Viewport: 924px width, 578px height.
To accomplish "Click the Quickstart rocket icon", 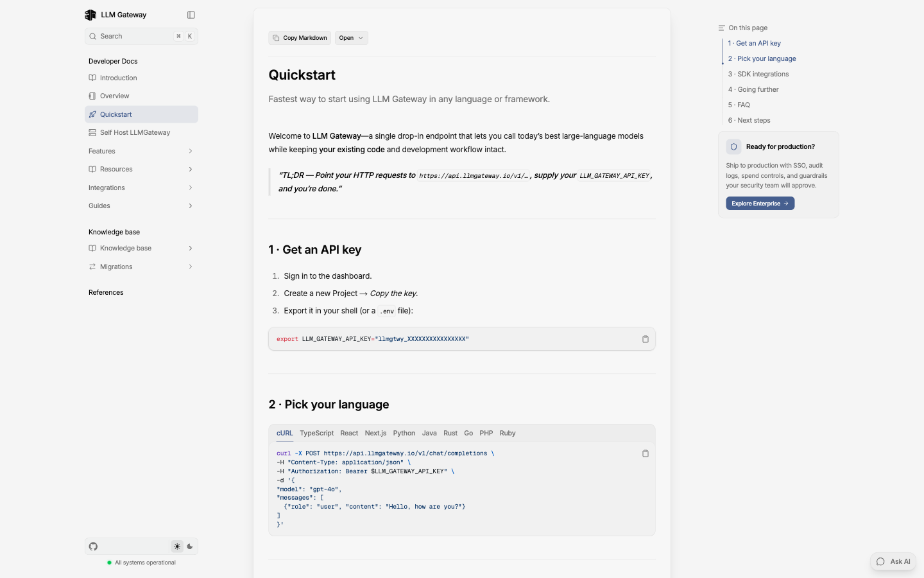I will tap(92, 114).
